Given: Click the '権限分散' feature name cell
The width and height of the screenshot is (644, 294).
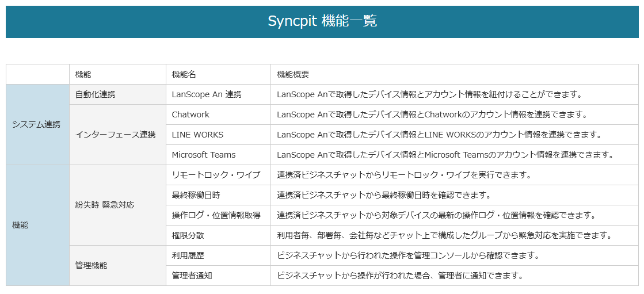Looking at the screenshot, I should tap(218, 235).
